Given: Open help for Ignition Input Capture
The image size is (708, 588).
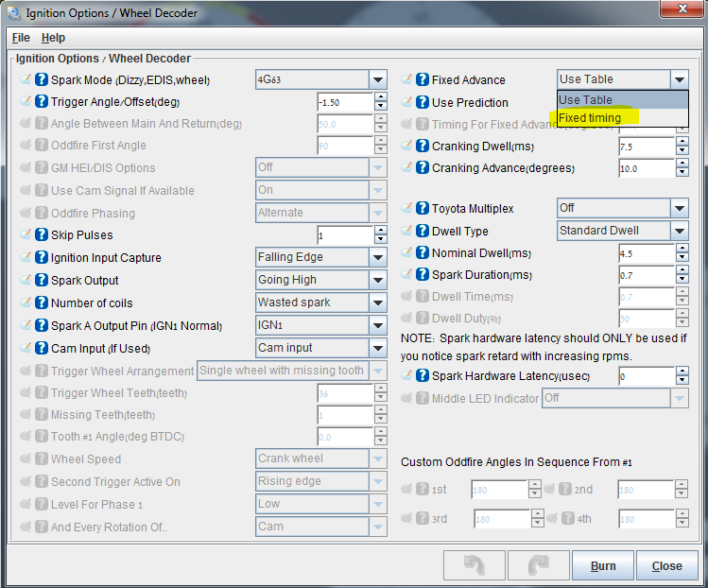Looking at the screenshot, I should 41,257.
